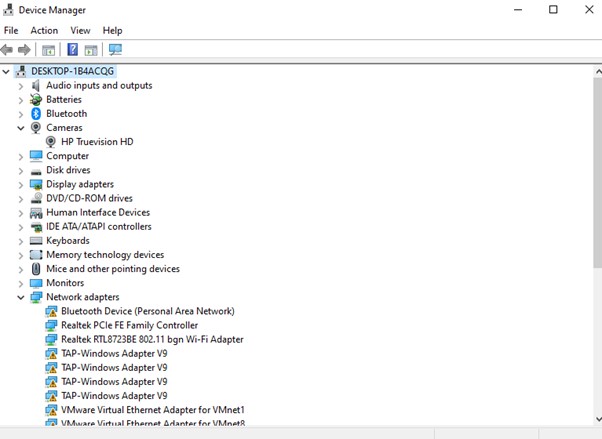The image size is (602, 439).
Task: Select the Disk drives label
Action: pos(68,170)
